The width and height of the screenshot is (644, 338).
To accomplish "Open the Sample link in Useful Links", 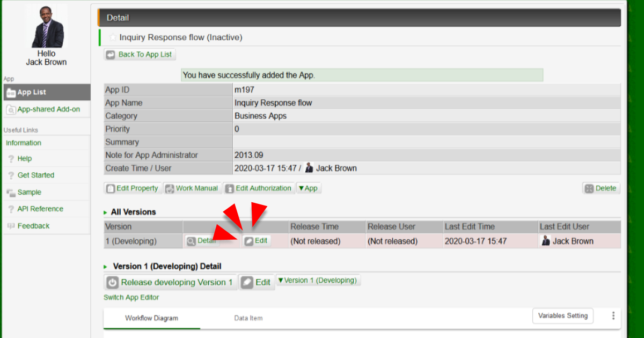I will click(29, 193).
